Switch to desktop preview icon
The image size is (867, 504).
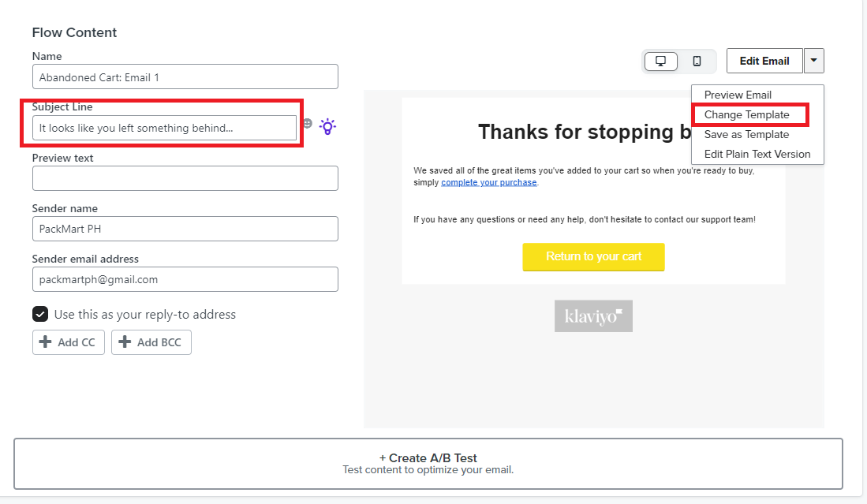click(661, 61)
